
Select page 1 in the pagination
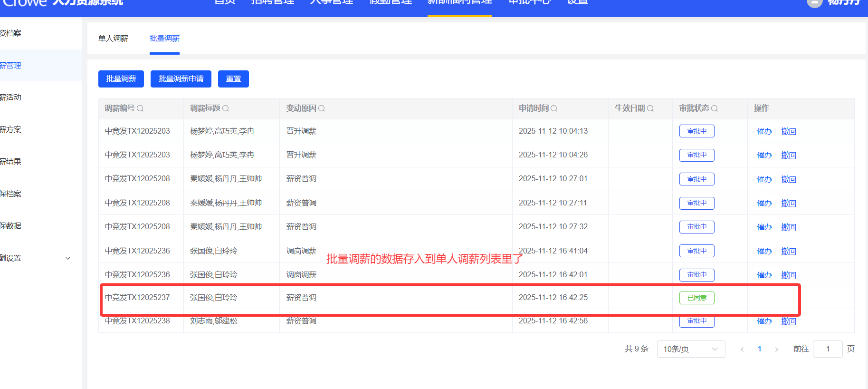pos(759,349)
